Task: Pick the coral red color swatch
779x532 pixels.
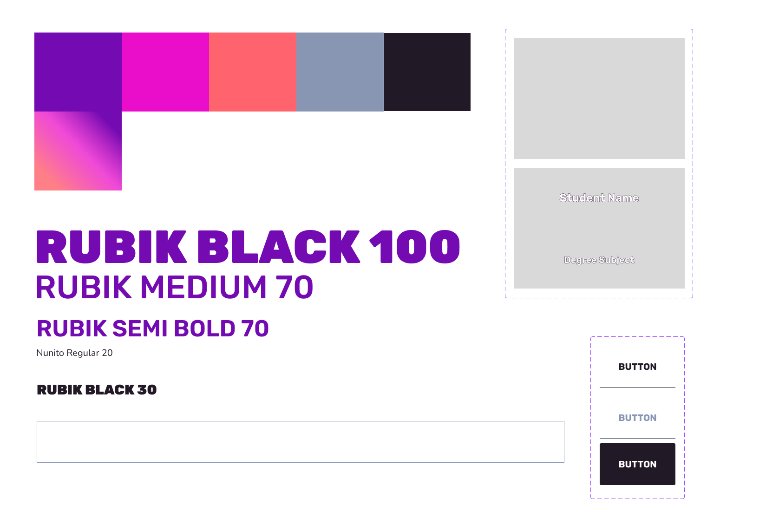Action: (253, 72)
